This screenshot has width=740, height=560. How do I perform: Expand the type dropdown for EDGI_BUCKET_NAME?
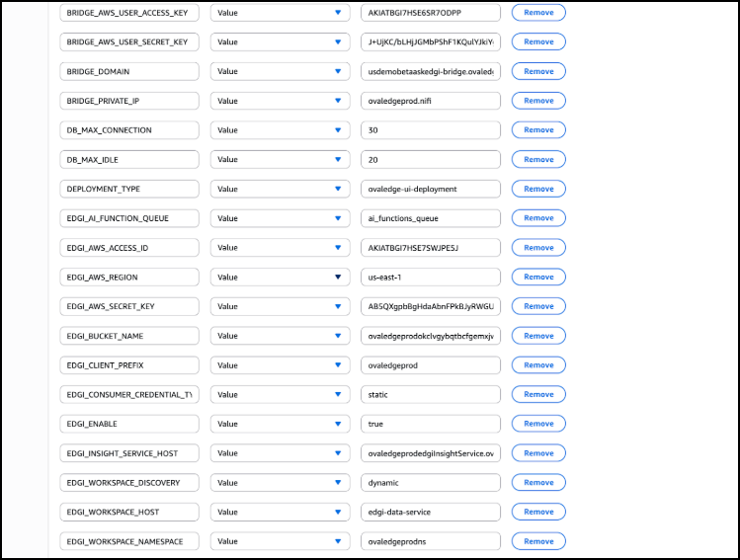pyautogui.click(x=279, y=336)
